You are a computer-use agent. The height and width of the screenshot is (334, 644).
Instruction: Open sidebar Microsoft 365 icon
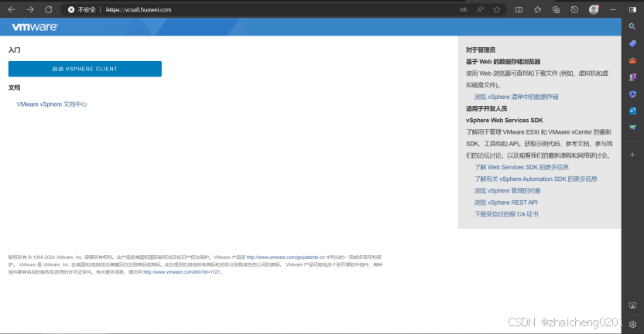click(x=632, y=94)
